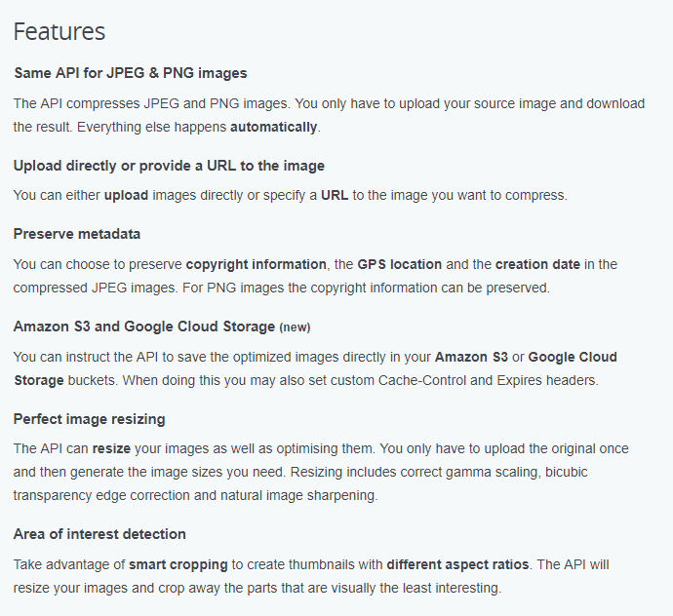Viewport: 673px width, 616px height.
Task: Click the bold word 'automatically'
Action: click(x=274, y=128)
